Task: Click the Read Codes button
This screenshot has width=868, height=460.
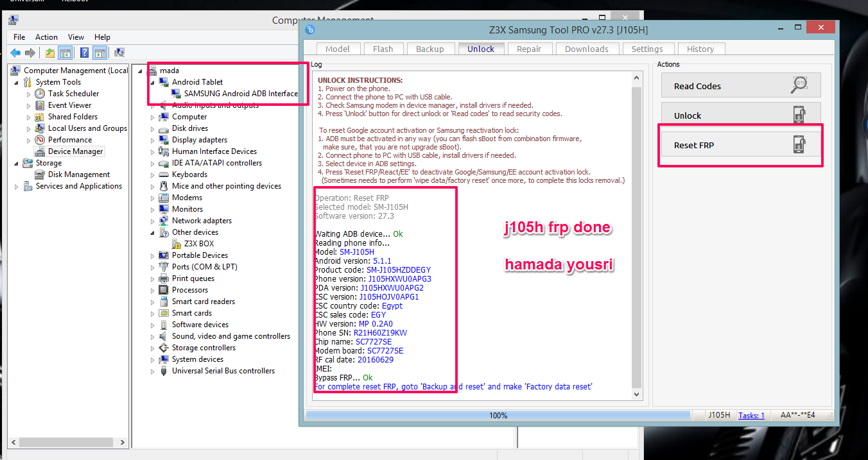Action: point(741,86)
